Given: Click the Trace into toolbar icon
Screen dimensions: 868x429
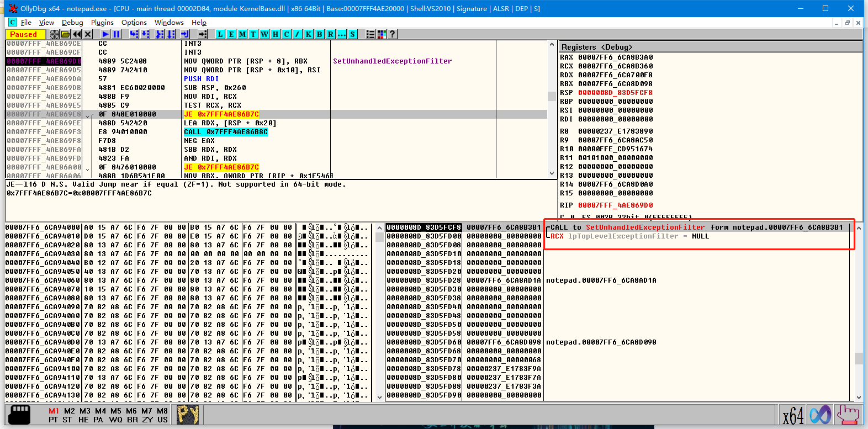Looking at the screenshot, I should pyautogui.click(x=160, y=34).
